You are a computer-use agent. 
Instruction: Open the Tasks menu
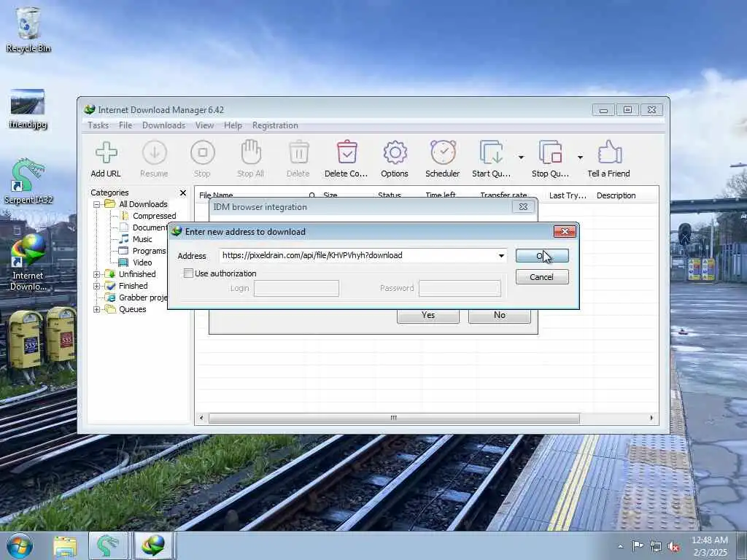[98, 125]
